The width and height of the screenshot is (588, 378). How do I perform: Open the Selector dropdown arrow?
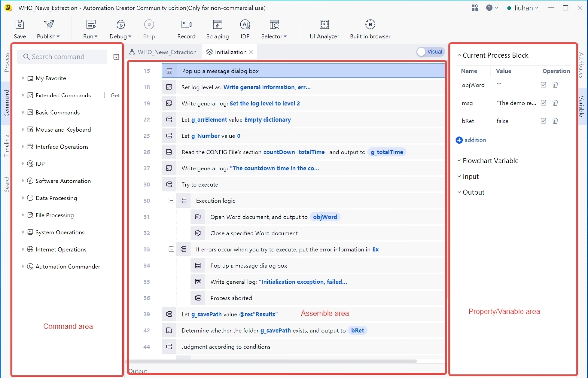[x=285, y=36]
